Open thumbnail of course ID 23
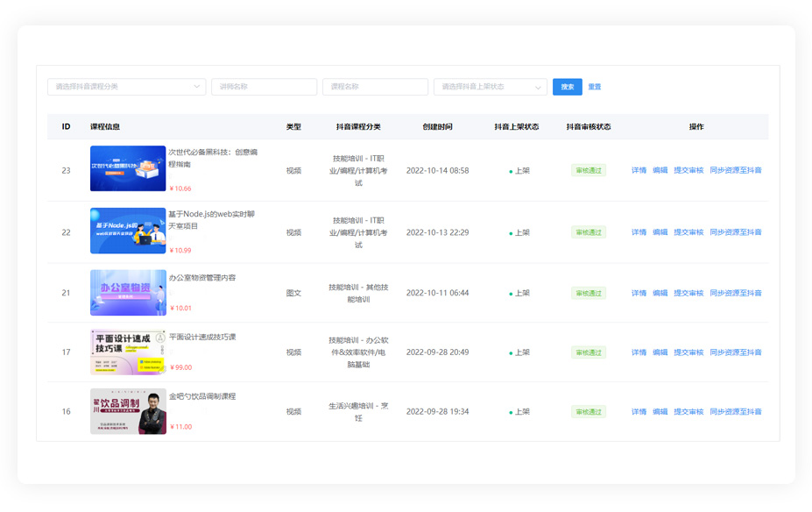 [128, 168]
